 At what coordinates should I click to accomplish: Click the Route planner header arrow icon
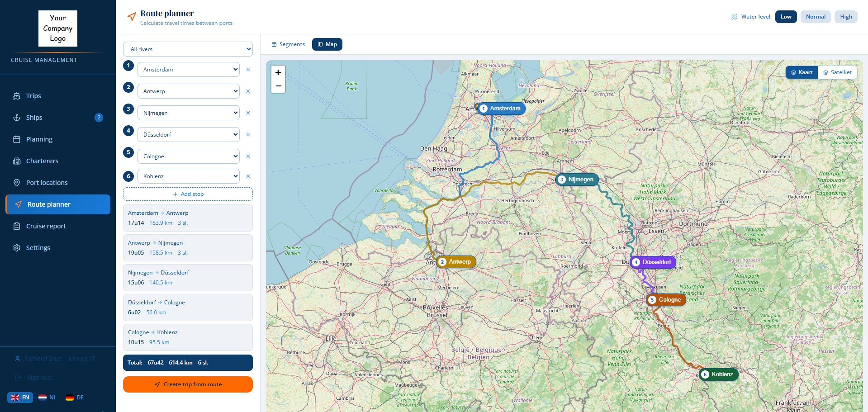(132, 17)
